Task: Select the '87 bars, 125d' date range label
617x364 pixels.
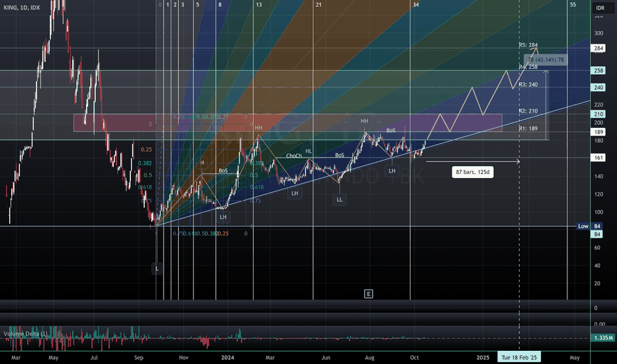Action: (x=473, y=172)
